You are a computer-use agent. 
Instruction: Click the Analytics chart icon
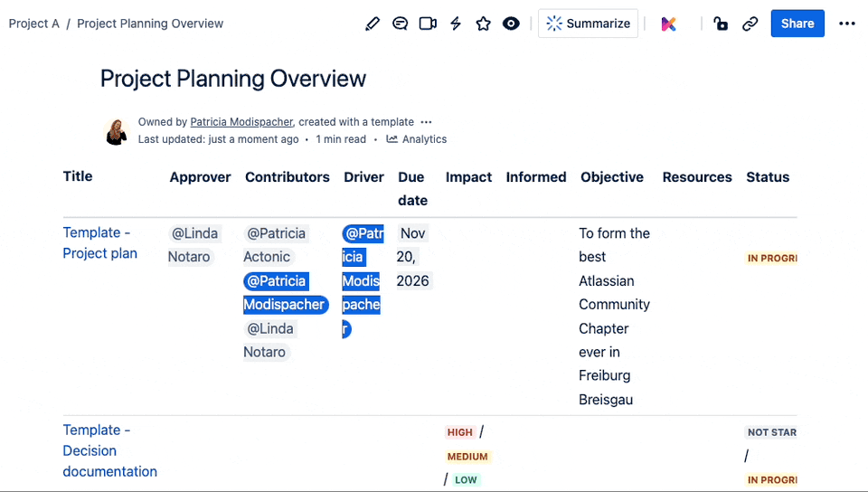coord(392,139)
